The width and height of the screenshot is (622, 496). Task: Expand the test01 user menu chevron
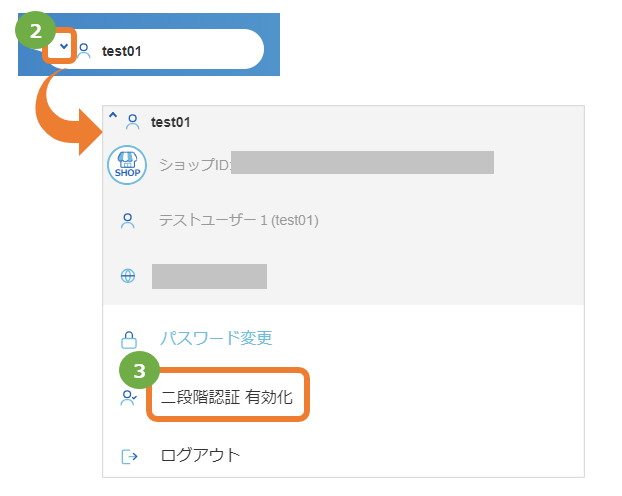[x=63, y=46]
